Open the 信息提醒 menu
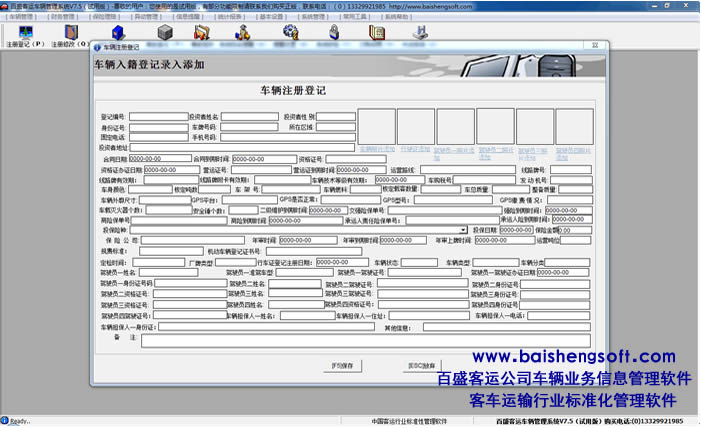The width and height of the screenshot is (701, 428). coord(188,17)
